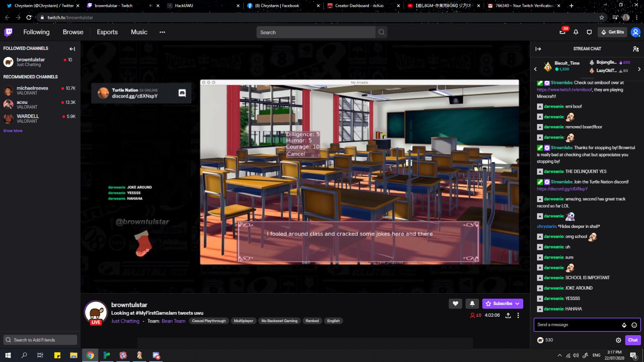Collapse the stream chat panel
644x362 pixels.
coord(538,49)
